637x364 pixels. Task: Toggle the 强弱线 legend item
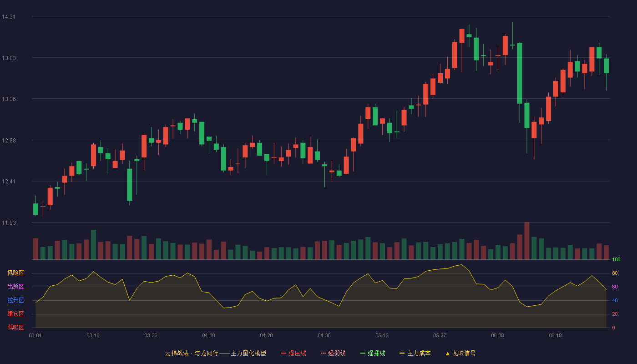(x=333, y=353)
